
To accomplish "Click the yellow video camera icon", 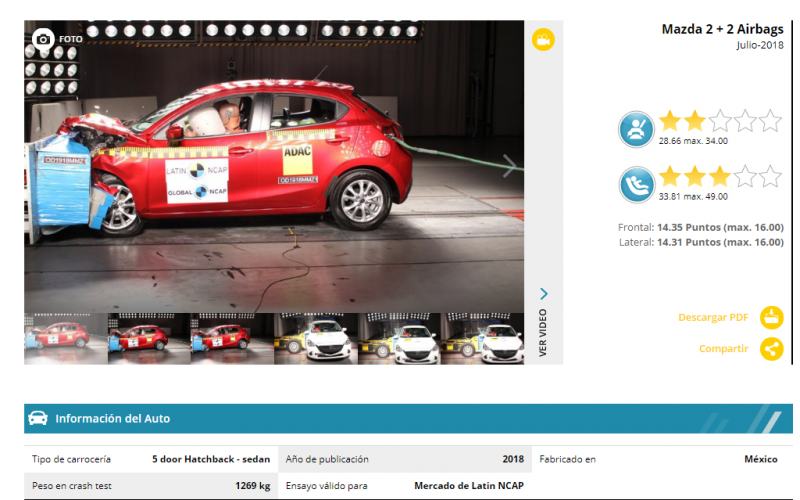I will click(543, 40).
